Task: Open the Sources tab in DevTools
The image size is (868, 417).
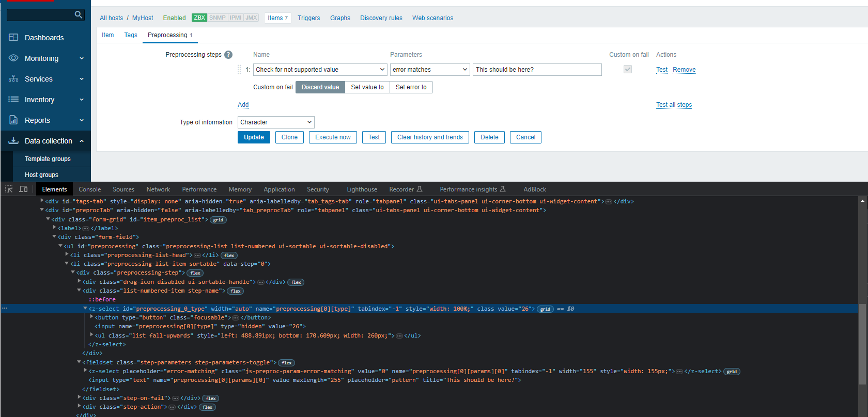Action: pyautogui.click(x=123, y=189)
